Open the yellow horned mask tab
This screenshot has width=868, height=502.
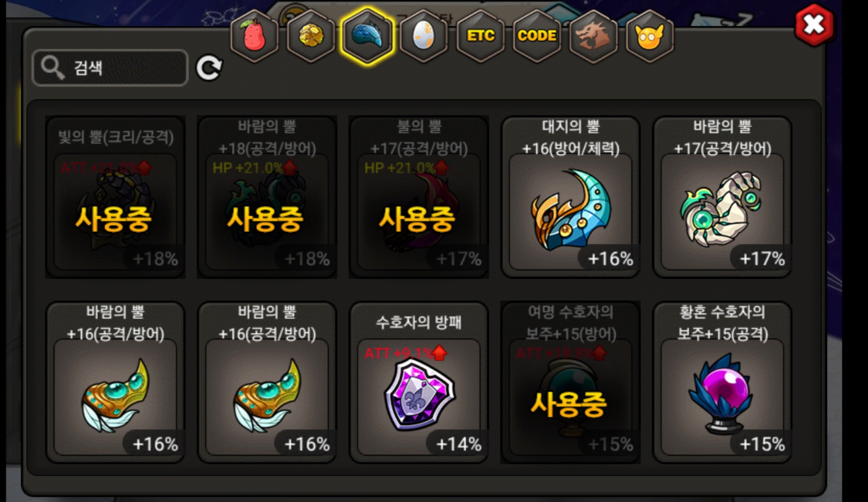tap(650, 36)
